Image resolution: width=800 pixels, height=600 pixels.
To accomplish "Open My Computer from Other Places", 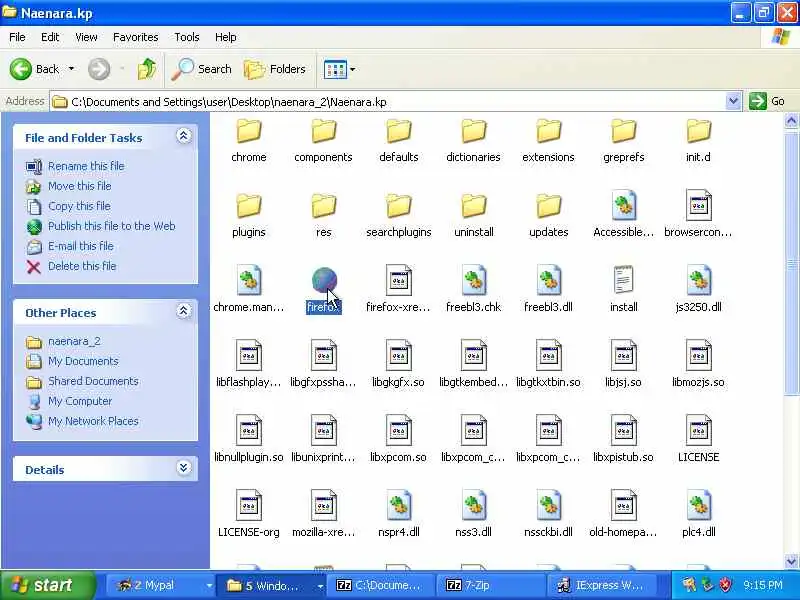I will [x=80, y=401].
